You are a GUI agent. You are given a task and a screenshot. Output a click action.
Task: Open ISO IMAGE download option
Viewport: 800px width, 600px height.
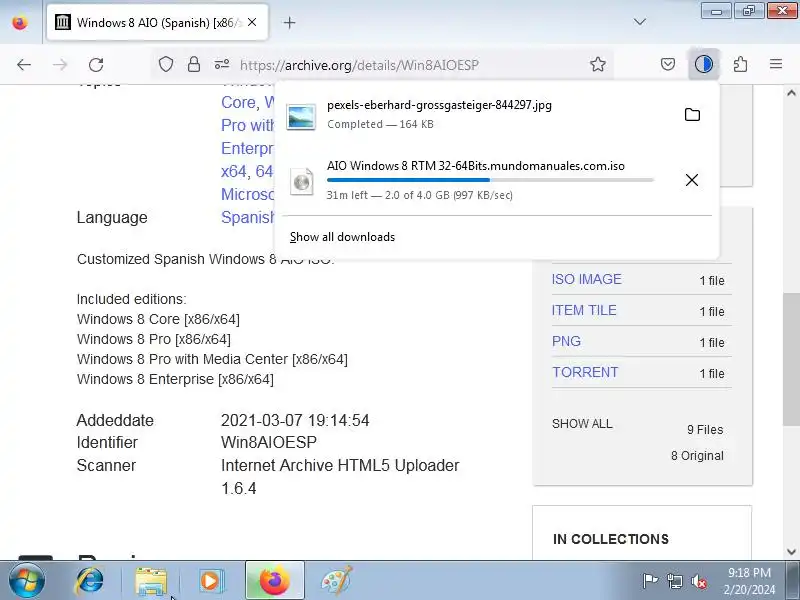click(587, 279)
